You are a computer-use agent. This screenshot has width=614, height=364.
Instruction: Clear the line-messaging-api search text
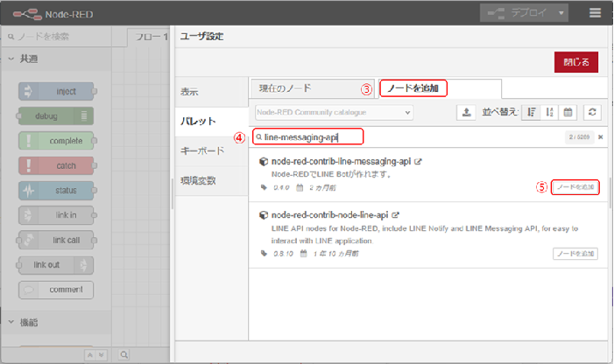(600, 137)
